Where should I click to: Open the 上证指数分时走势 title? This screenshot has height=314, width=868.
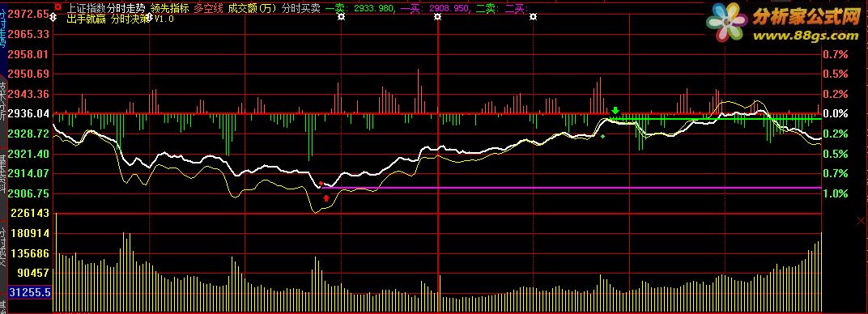tap(106, 8)
